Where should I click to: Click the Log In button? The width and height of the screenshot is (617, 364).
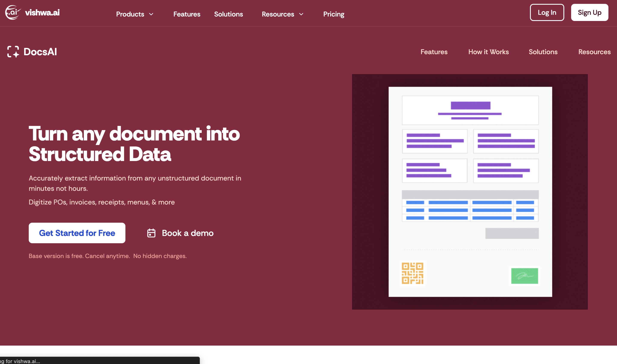pos(547,12)
